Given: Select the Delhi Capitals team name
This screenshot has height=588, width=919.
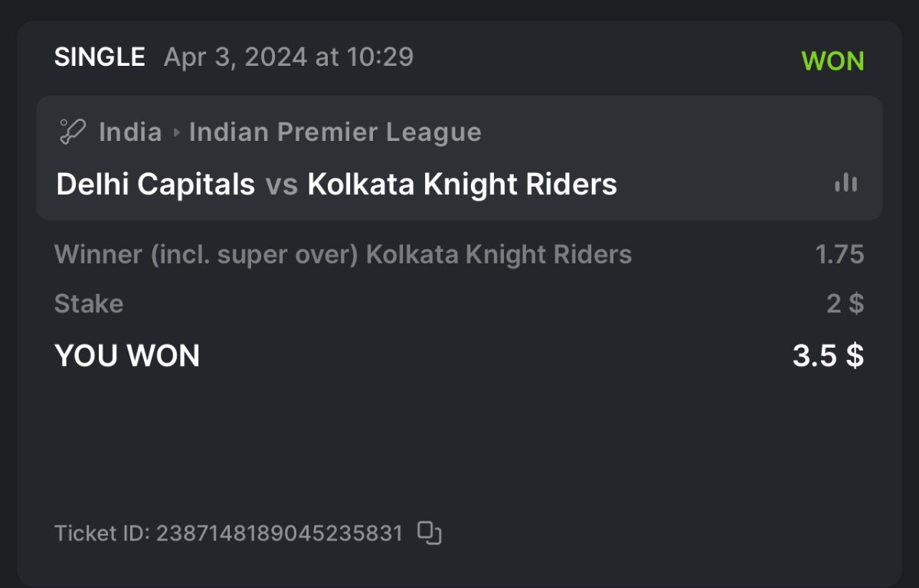Looking at the screenshot, I should click(155, 185).
